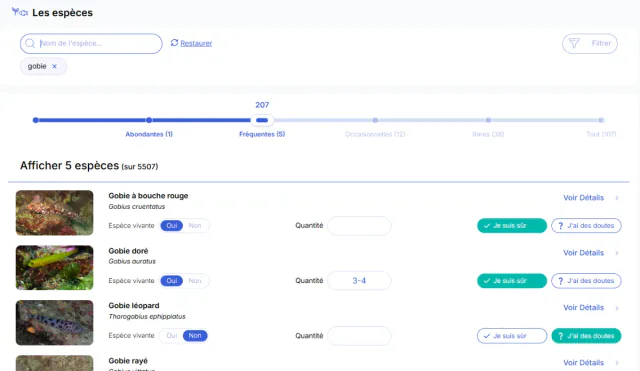This screenshot has height=371, width=640.
Task: Select the Fréquentes (5) slider handle
Action: (x=262, y=120)
